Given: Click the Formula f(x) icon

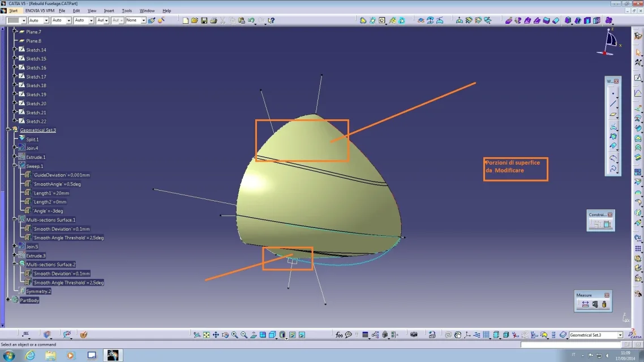Looking at the screenshot, I should point(339,335).
